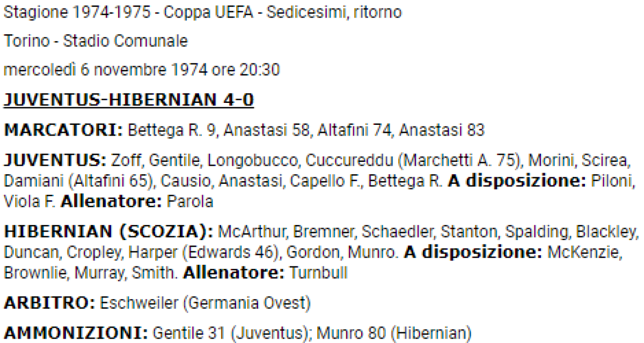Click the referee name "Eschweiler"

click(138, 303)
